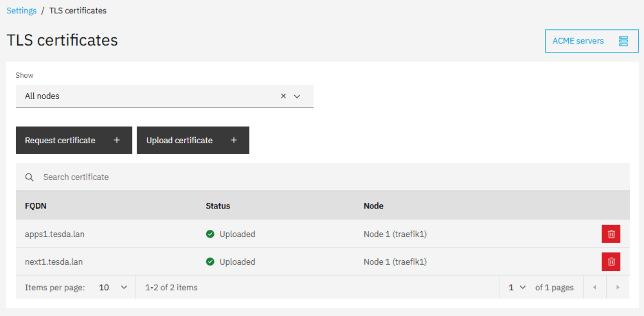Click the green Uploaded status icon for next1.tesda.lan
Screen dimensions: 644x316
coord(210,261)
